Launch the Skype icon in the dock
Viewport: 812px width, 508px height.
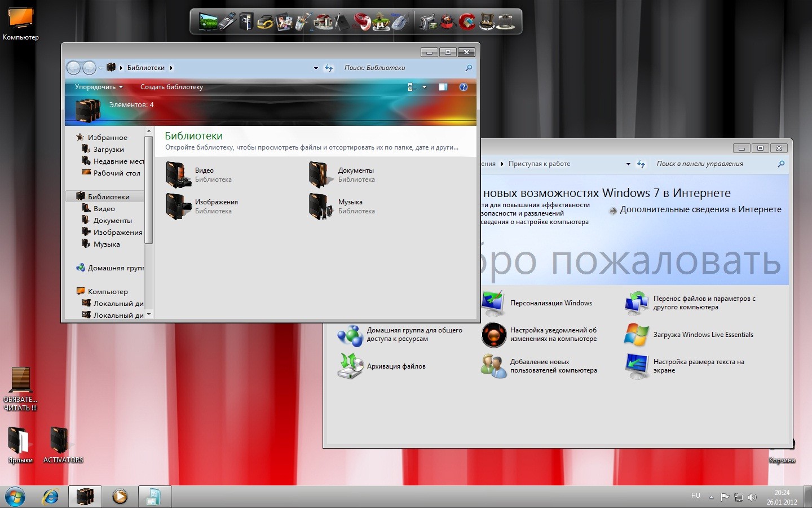click(399, 22)
